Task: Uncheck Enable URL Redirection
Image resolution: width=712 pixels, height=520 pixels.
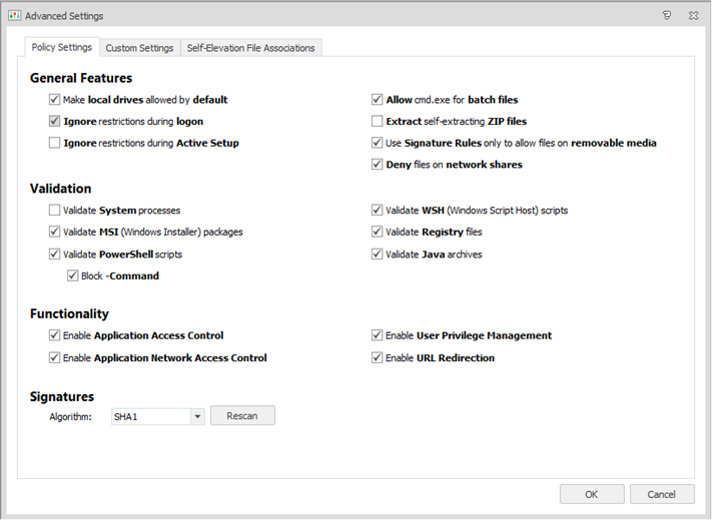Action: (x=377, y=358)
